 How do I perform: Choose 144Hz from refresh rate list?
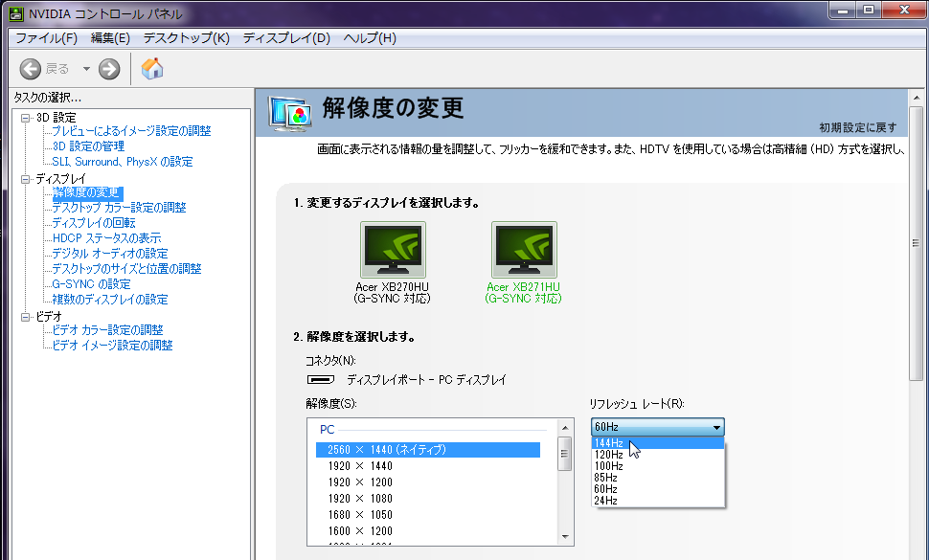tap(658, 443)
